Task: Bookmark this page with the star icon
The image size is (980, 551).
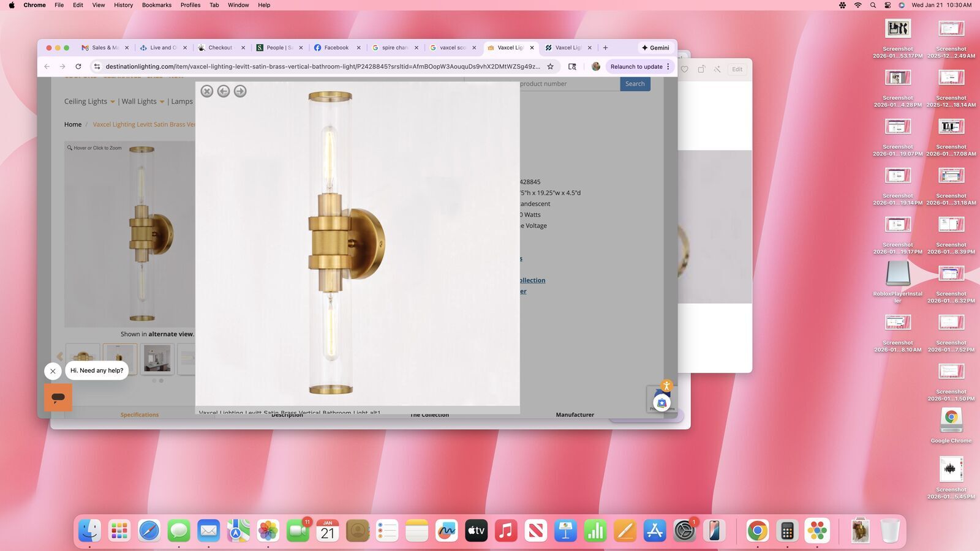Action: coord(550,67)
